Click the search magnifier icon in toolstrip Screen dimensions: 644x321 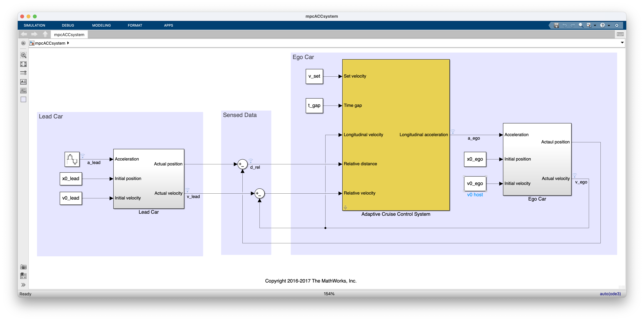pos(581,25)
